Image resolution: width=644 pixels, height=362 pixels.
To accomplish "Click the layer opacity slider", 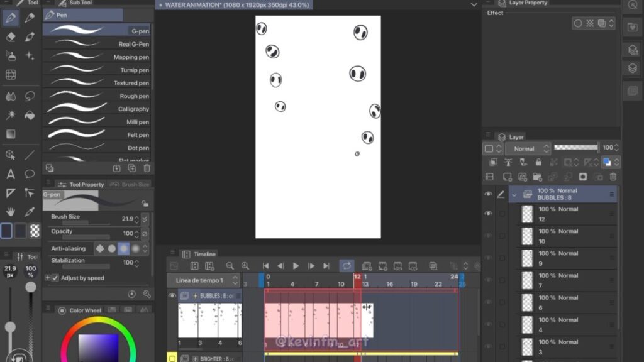I will click(x=576, y=147).
